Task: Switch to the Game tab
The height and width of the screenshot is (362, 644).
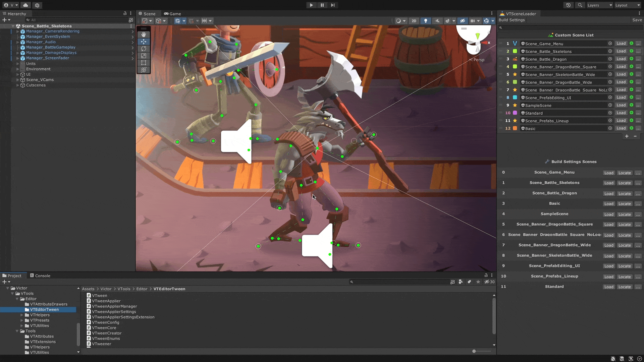Action: click(172, 14)
